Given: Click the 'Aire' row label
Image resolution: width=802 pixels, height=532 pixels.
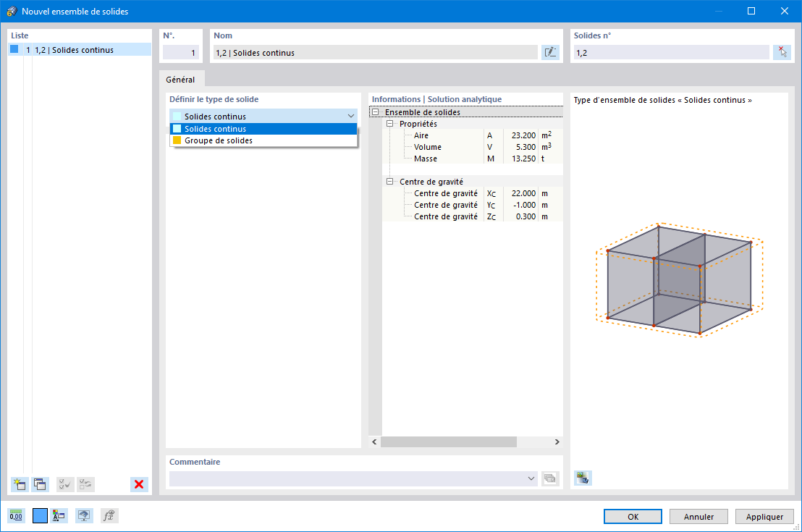Looking at the screenshot, I should point(421,135).
